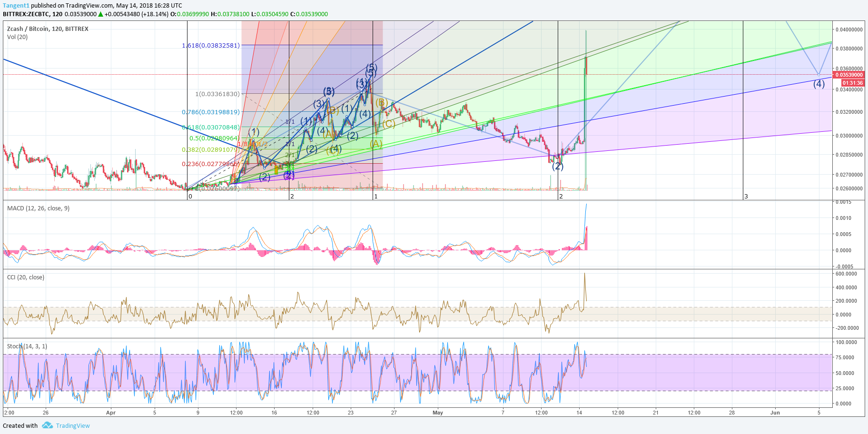The height and width of the screenshot is (434, 868).
Task: Click the 0.786(0.03198819) Fibonacci label
Action: pos(211,112)
